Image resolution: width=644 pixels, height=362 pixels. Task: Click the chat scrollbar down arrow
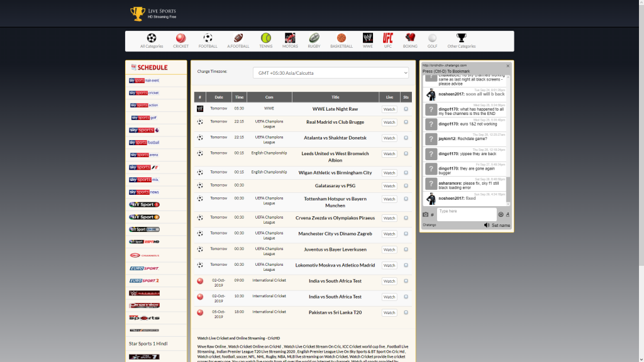point(508,204)
